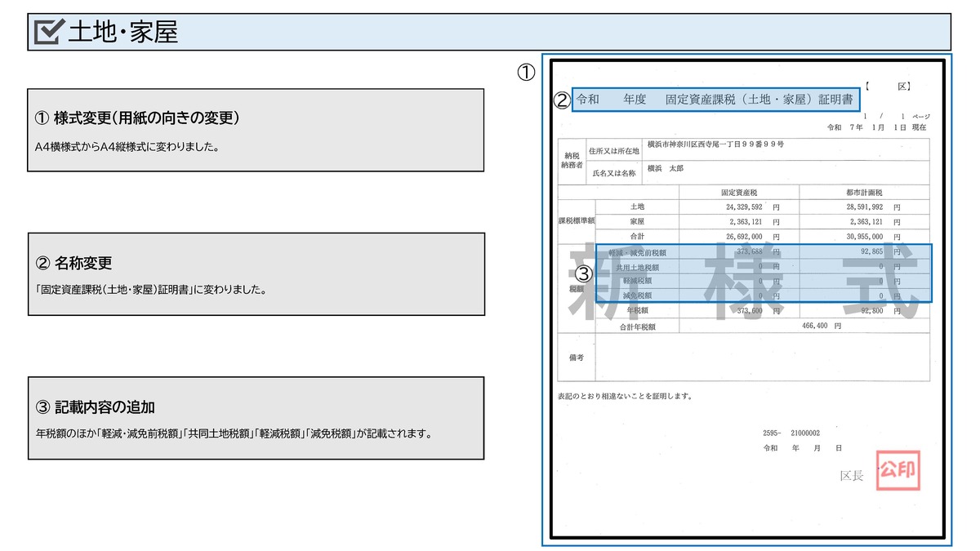Screen dimensions: 980x551
Task: Click the circled ② marker near the certificate title
Action: [563, 100]
